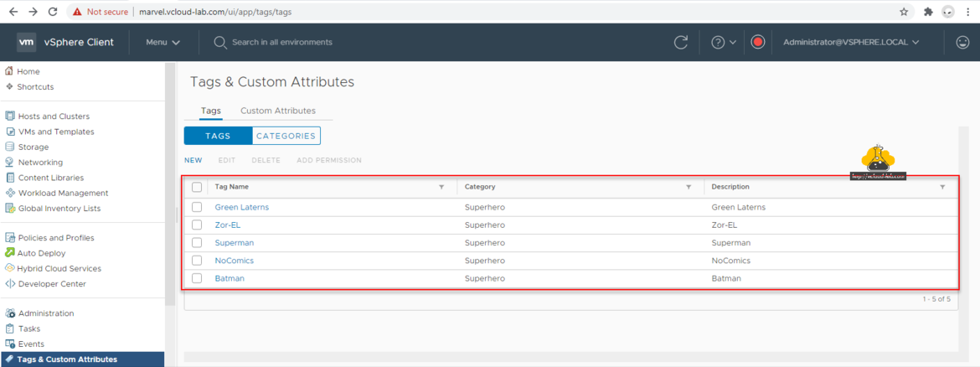The image size is (980, 367).
Task: Click the Hybrid Cloud Services icon
Action: tap(9, 268)
